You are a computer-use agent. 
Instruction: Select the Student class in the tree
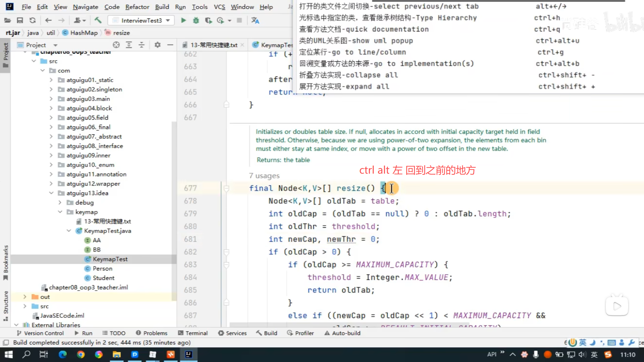coord(103,278)
